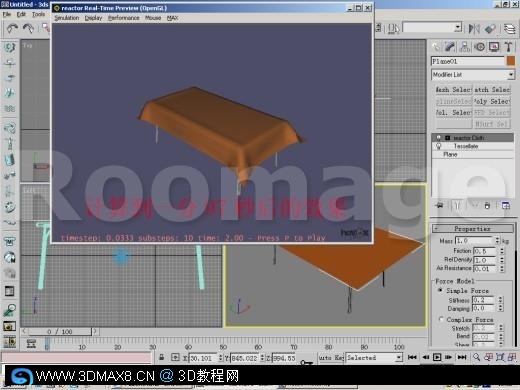Pin the modifier stack
520x390 pixels.
440,206
